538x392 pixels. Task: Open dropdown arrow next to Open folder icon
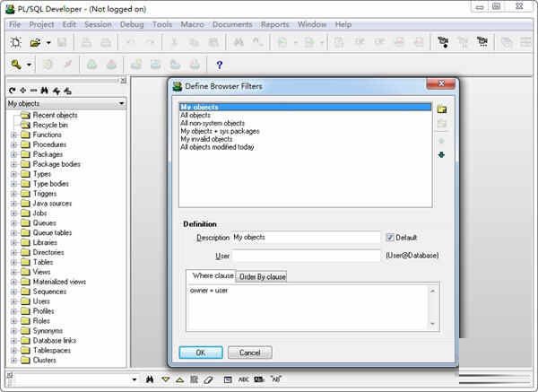(x=48, y=42)
